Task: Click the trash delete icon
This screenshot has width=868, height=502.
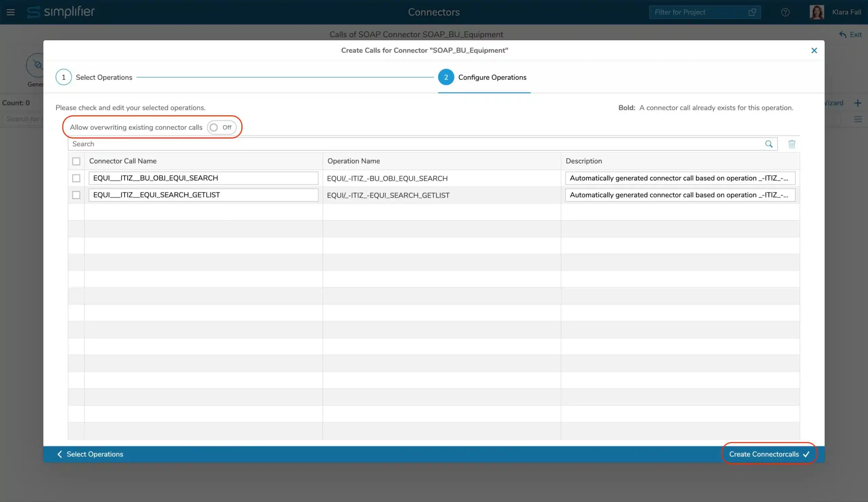Action: pyautogui.click(x=791, y=144)
